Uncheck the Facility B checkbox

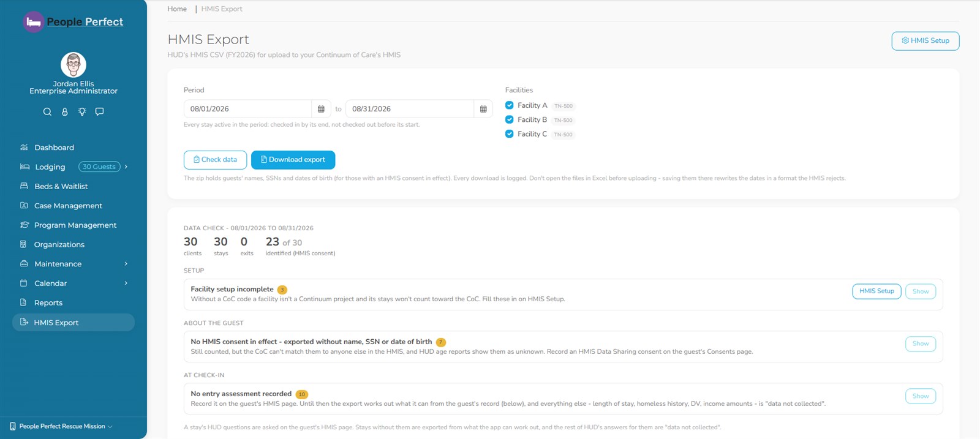coord(510,119)
